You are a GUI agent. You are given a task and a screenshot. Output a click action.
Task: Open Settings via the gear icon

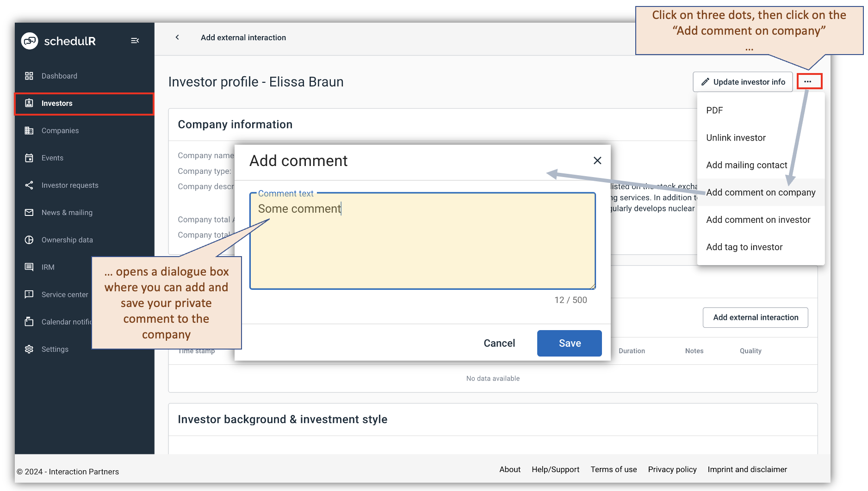click(x=29, y=349)
